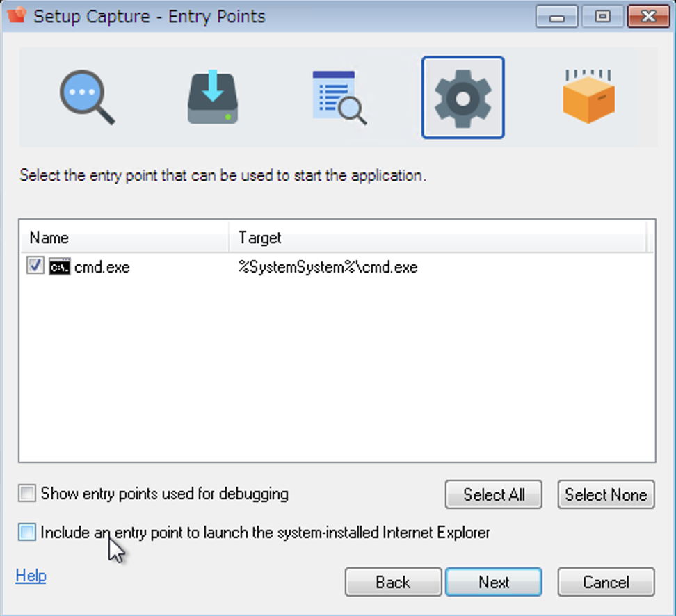Tick the Internet Explorer entry point checkbox
The height and width of the screenshot is (616, 676).
point(27,533)
